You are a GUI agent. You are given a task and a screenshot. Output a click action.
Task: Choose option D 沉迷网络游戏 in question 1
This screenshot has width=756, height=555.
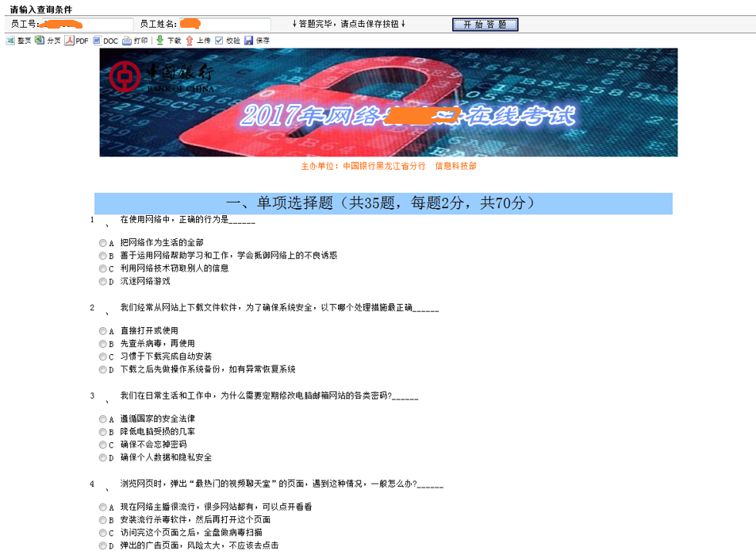102,282
